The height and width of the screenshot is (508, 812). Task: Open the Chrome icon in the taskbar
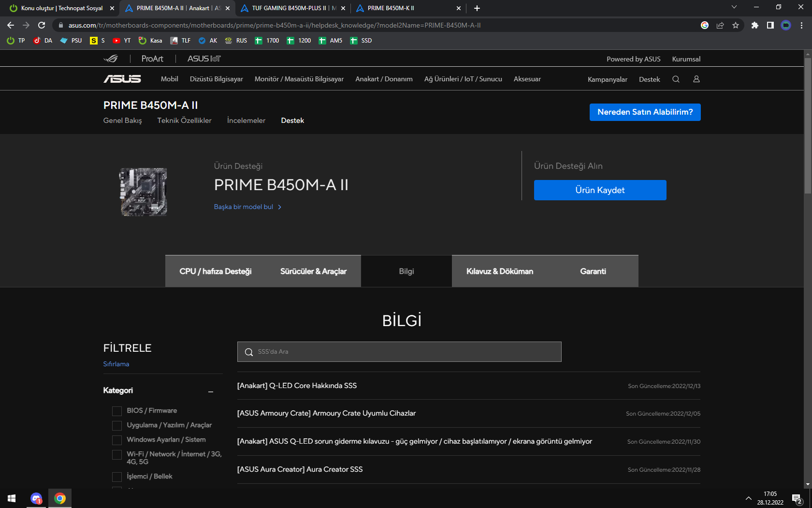60,498
